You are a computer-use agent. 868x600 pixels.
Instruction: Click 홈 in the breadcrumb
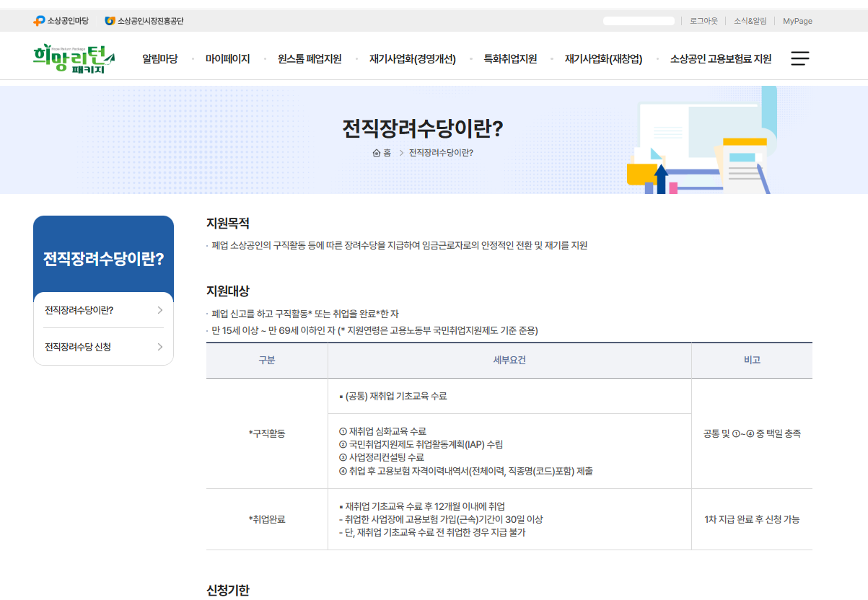click(x=387, y=153)
